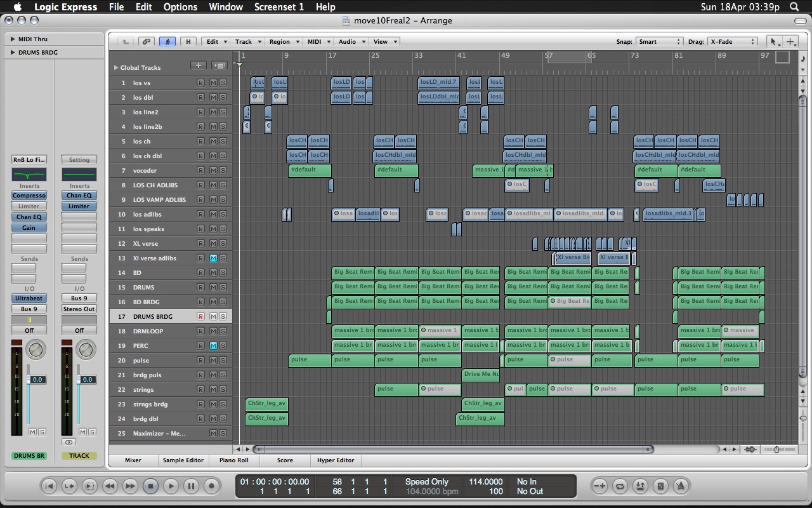
Task: Click the DRUMS BR channel volume fader
Action: click(29, 380)
